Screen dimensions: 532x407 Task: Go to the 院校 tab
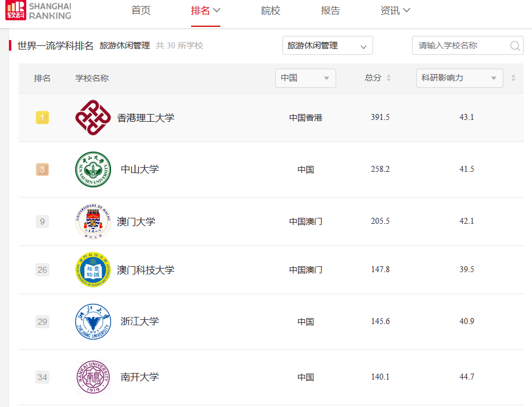270,11
